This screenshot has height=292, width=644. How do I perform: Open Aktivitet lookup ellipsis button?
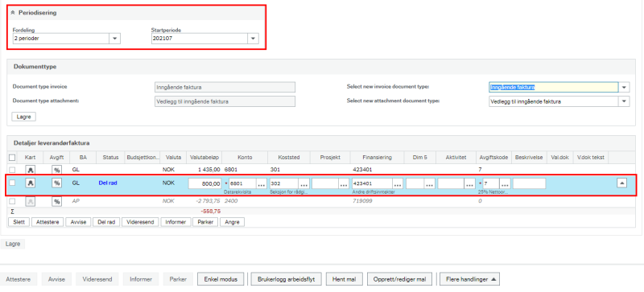469,184
